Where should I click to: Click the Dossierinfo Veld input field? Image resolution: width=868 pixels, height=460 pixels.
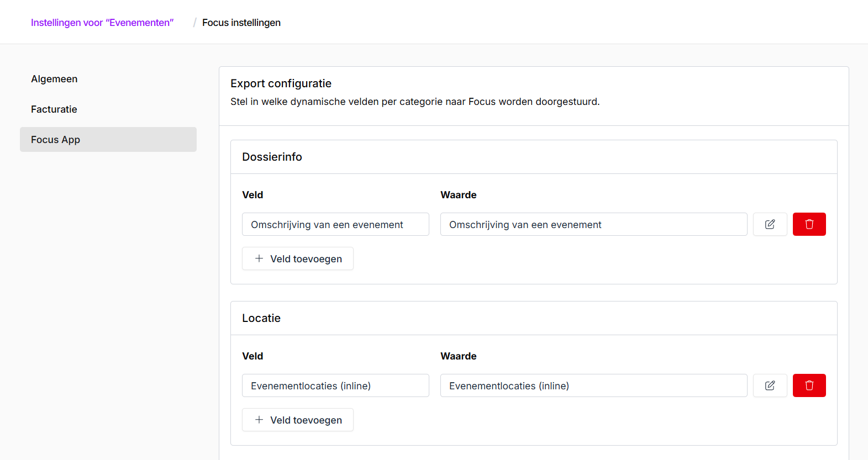pyautogui.click(x=335, y=224)
